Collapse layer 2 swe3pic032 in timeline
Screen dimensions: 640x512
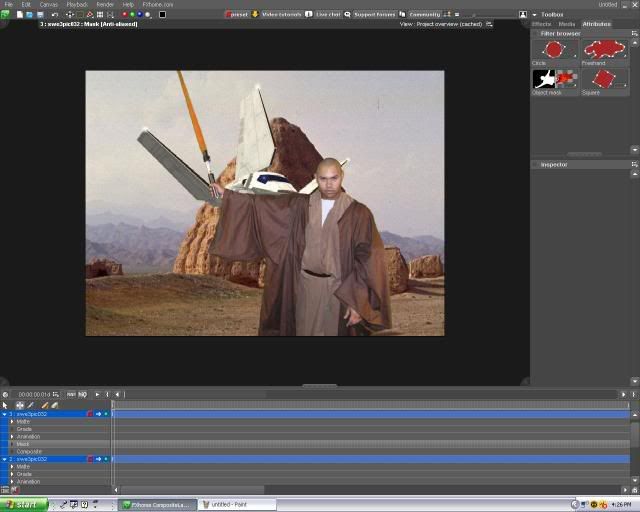click(4, 459)
